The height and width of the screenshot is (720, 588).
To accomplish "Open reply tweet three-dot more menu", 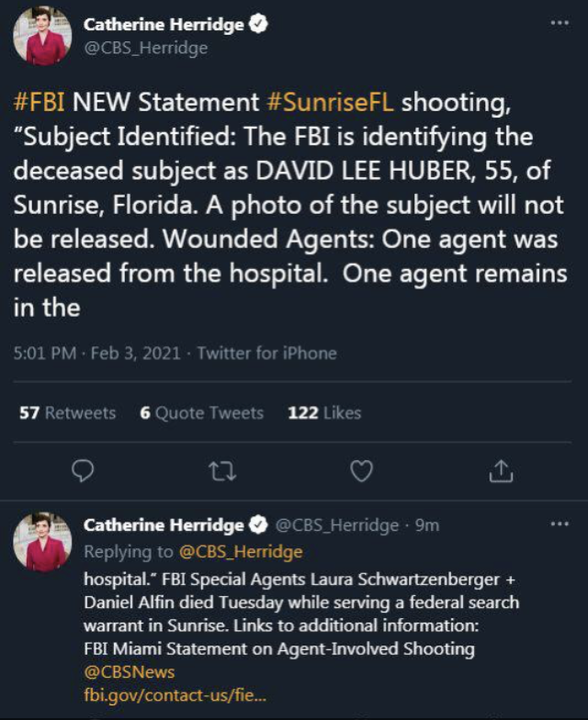I will pos(560,523).
